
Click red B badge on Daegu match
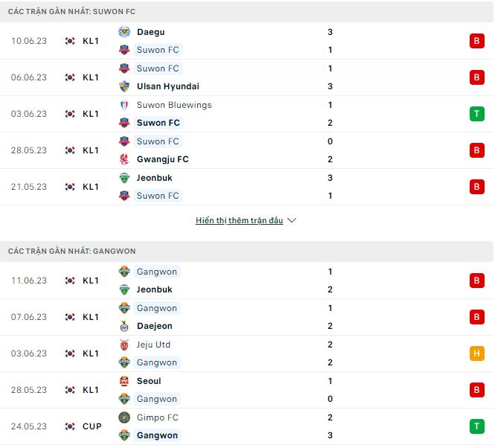[476, 41]
